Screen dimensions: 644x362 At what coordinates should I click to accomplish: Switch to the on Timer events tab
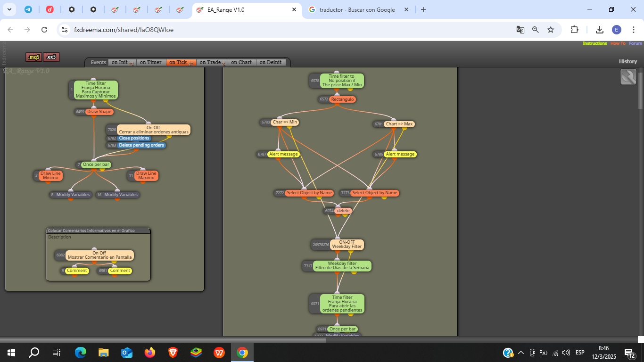click(x=151, y=62)
